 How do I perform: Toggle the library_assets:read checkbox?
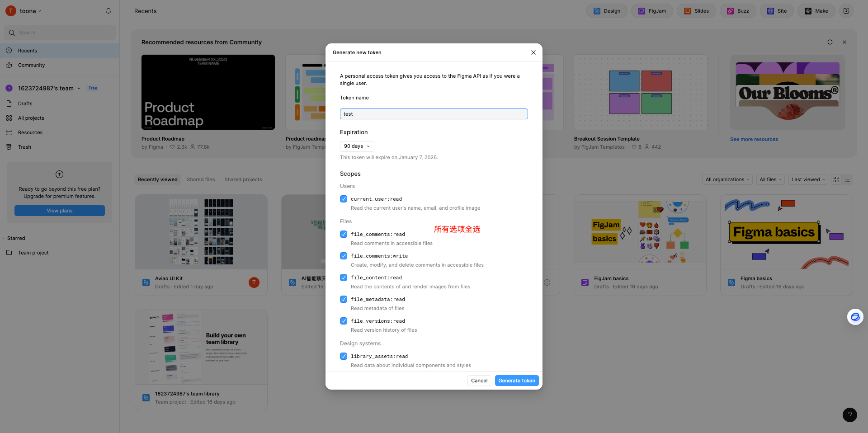click(x=344, y=356)
